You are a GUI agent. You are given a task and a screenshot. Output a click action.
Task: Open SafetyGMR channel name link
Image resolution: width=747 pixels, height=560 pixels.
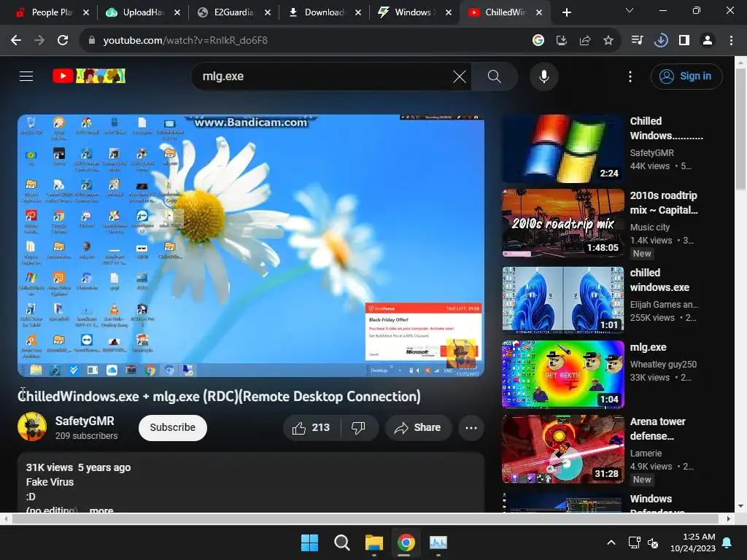tap(85, 421)
